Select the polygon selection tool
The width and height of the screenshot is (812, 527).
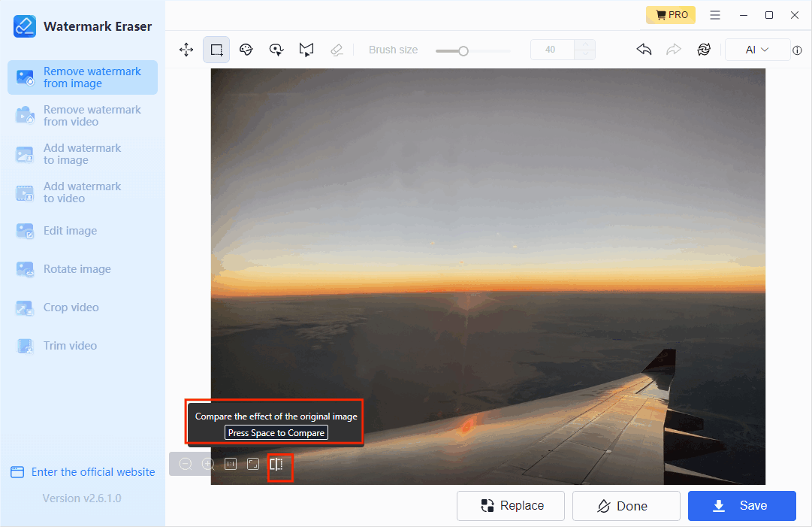[306, 50]
